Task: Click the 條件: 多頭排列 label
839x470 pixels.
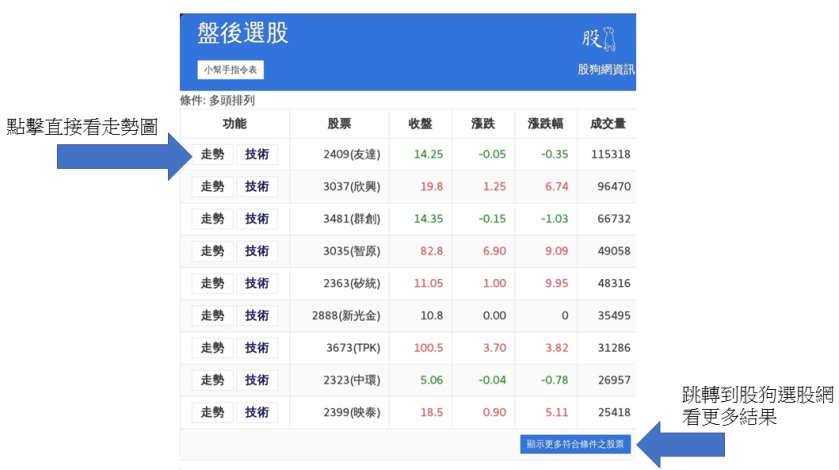Action: [217, 100]
